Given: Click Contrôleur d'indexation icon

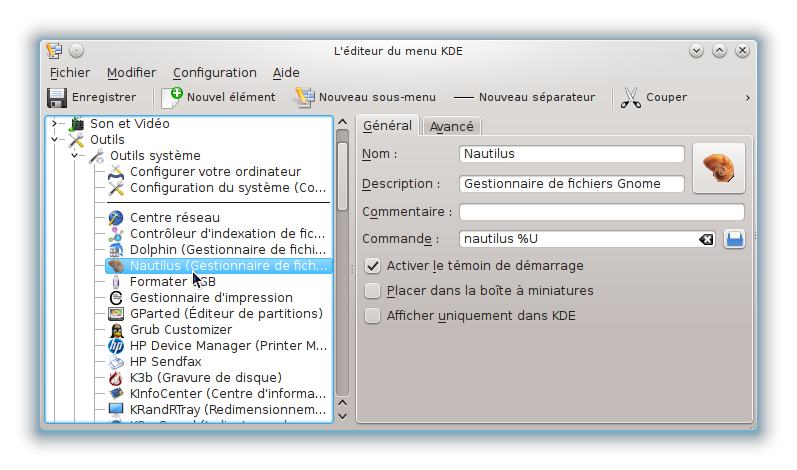Looking at the screenshot, I should click(x=116, y=234).
